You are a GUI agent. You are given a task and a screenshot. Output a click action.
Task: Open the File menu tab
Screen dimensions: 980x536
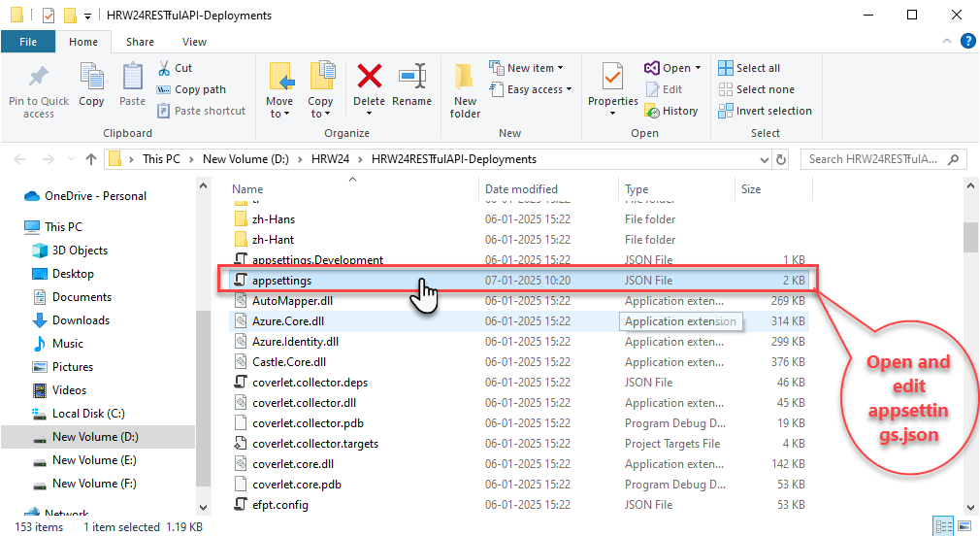coord(28,42)
